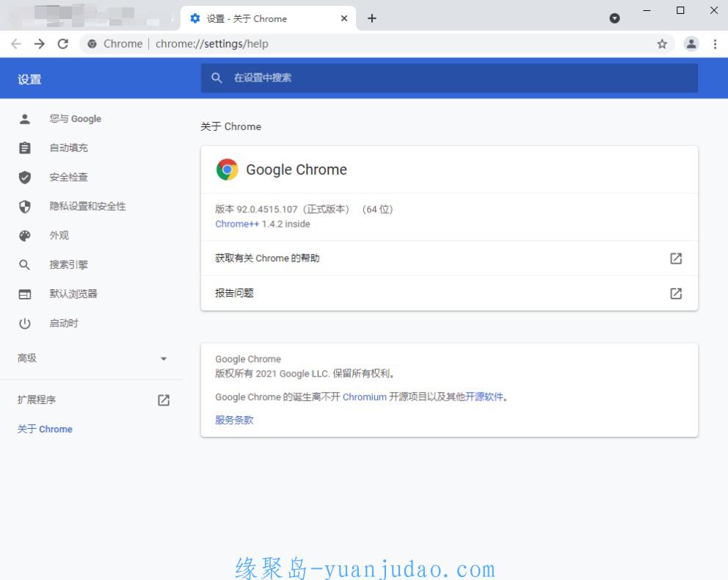Click the back navigation arrow
Screen dimensions: 728x580
16,43
